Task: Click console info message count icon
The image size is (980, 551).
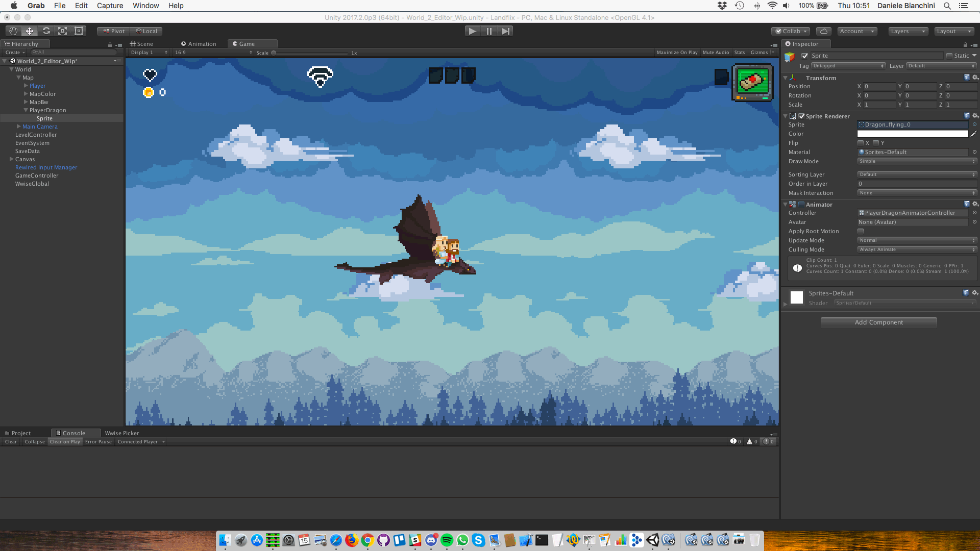Action: (736, 442)
